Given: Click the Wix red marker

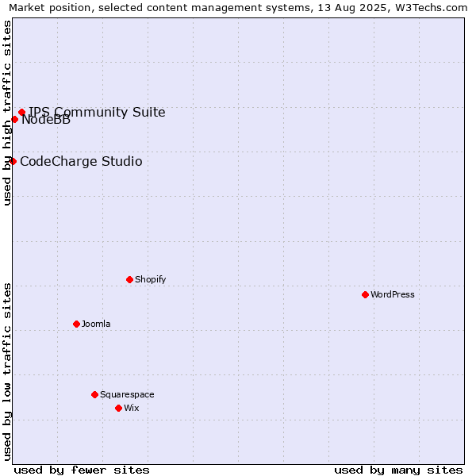Looking at the screenshot, I should 119,408.
